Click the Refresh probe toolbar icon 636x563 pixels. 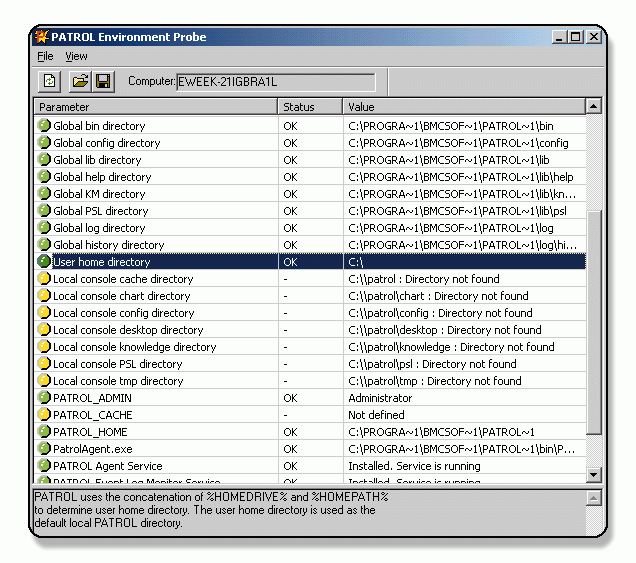coord(49,81)
